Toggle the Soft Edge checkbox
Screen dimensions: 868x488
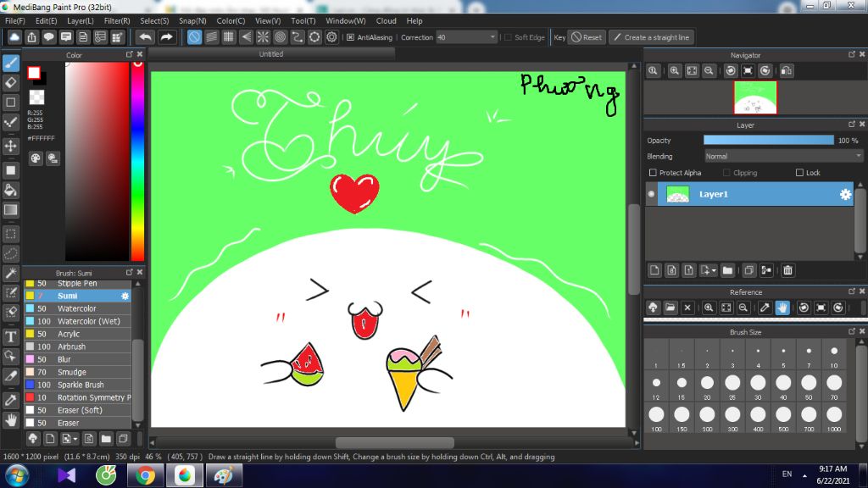pyautogui.click(x=508, y=37)
